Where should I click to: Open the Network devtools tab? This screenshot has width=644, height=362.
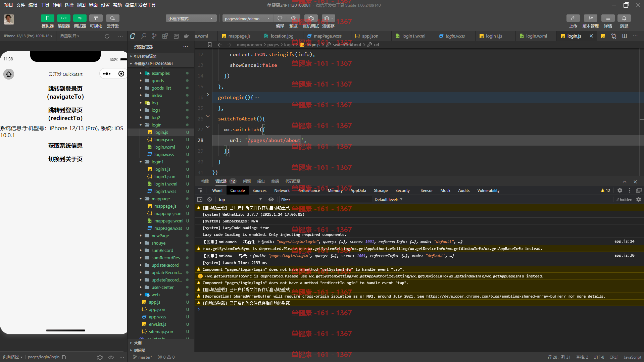(x=282, y=190)
